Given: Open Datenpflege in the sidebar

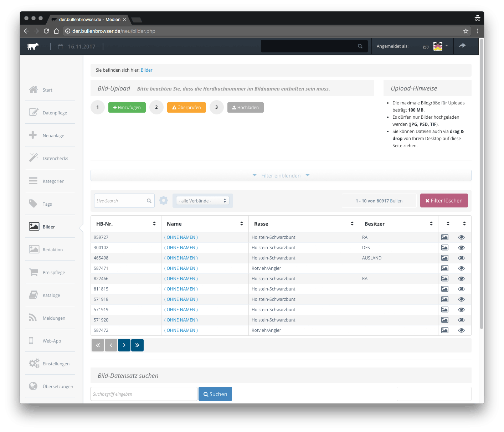Looking at the screenshot, I should click(x=55, y=113).
